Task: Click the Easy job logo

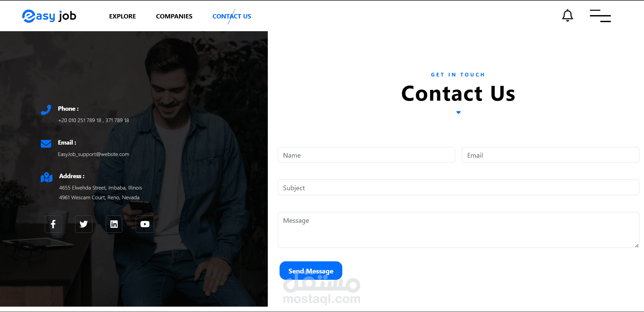Action: tap(49, 16)
